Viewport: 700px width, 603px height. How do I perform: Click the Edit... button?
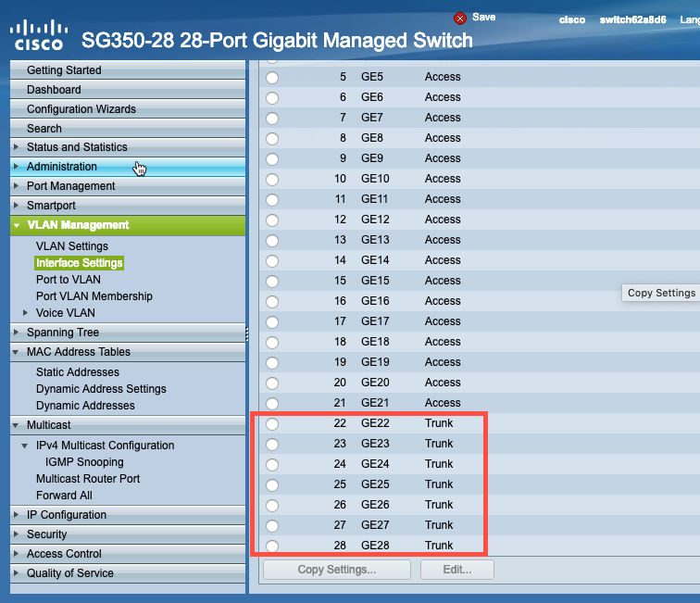(x=457, y=570)
